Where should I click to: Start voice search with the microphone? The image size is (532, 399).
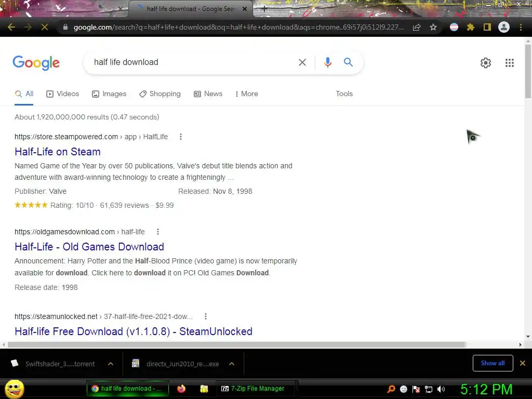(x=327, y=62)
